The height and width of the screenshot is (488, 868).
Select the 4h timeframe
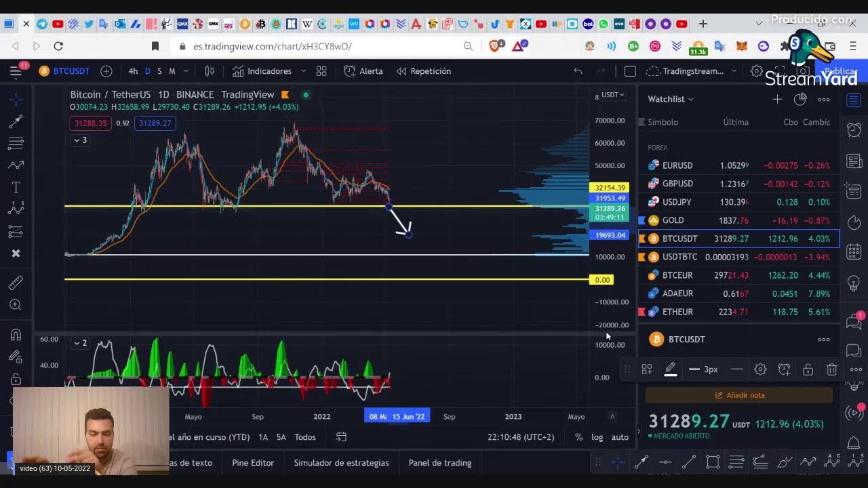pyautogui.click(x=133, y=70)
